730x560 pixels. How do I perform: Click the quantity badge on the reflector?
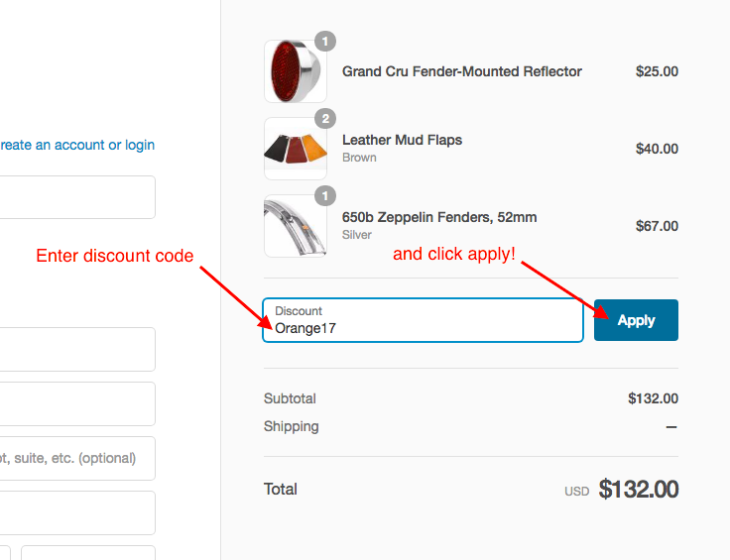[325, 42]
